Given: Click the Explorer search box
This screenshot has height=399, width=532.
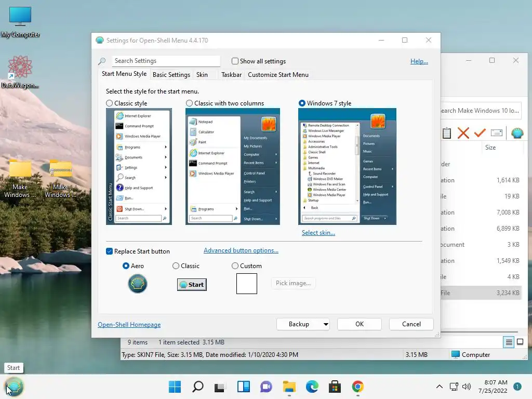Looking at the screenshot, I should pyautogui.click(x=481, y=111).
